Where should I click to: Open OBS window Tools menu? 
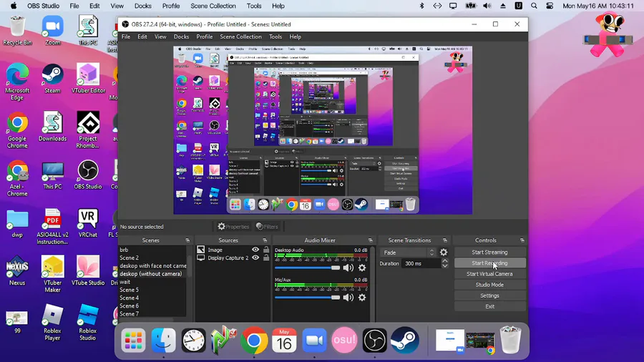[x=275, y=36]
